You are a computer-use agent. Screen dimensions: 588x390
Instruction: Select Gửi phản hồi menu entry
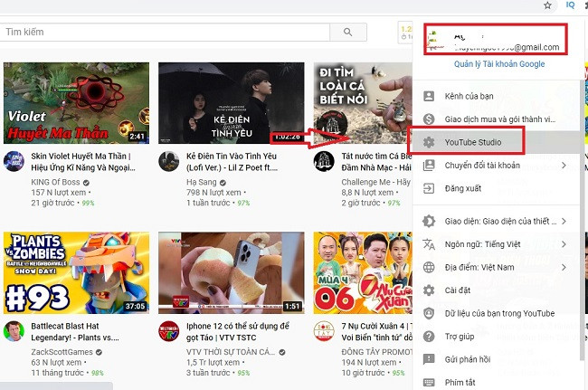click(x=496, y=359)
